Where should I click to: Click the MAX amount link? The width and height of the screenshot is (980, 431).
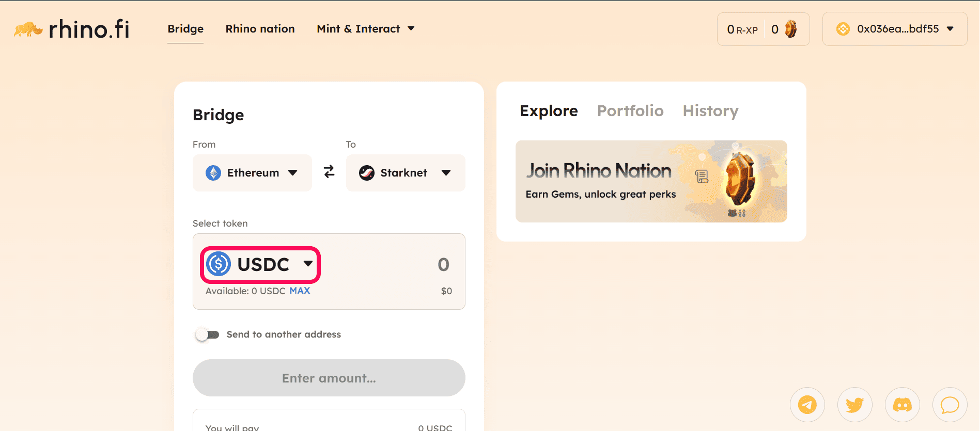(300, 291)
